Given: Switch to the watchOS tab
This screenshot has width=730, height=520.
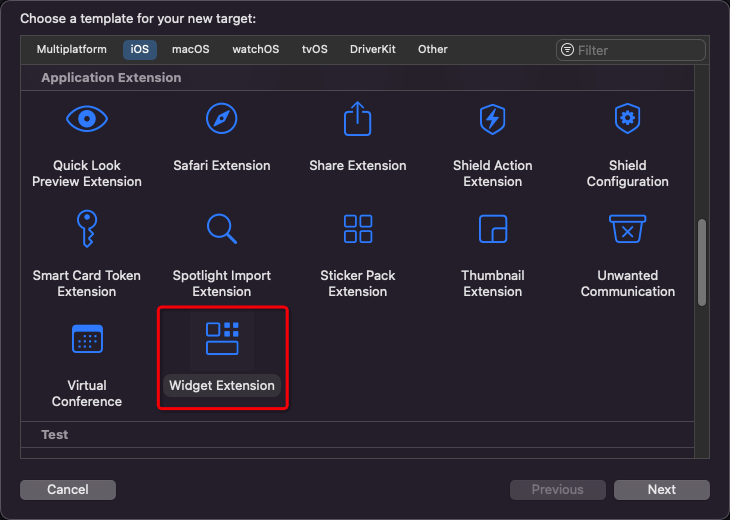Looking at the screenshot, I should tap(256, 49).
